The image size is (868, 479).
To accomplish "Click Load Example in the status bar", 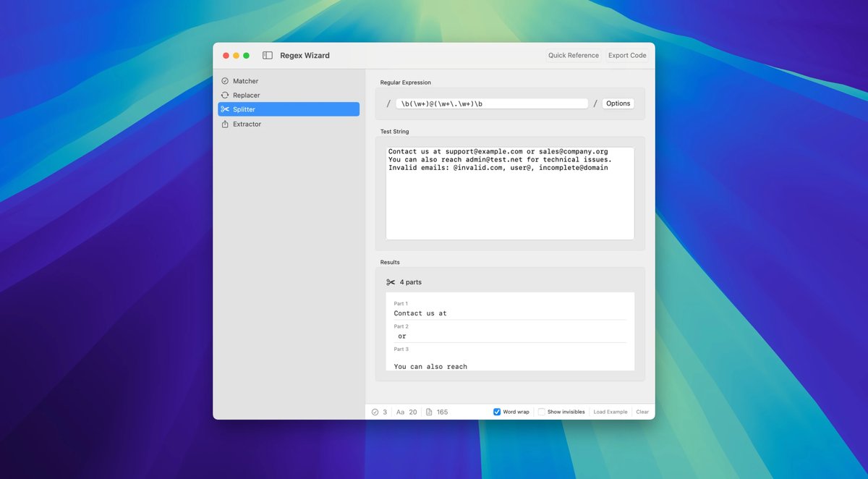I will click(610, 411).
